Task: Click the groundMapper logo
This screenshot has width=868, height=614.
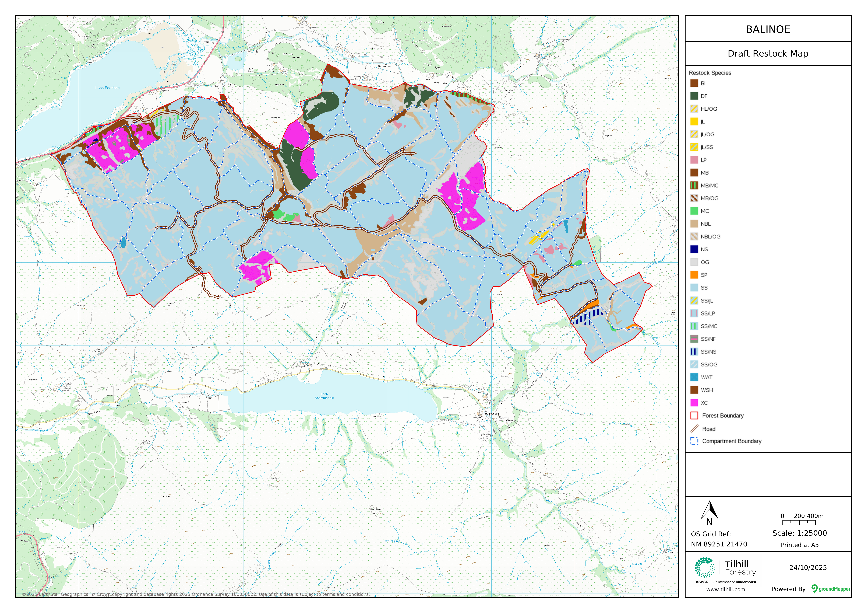Action: (x=830, y=589)
